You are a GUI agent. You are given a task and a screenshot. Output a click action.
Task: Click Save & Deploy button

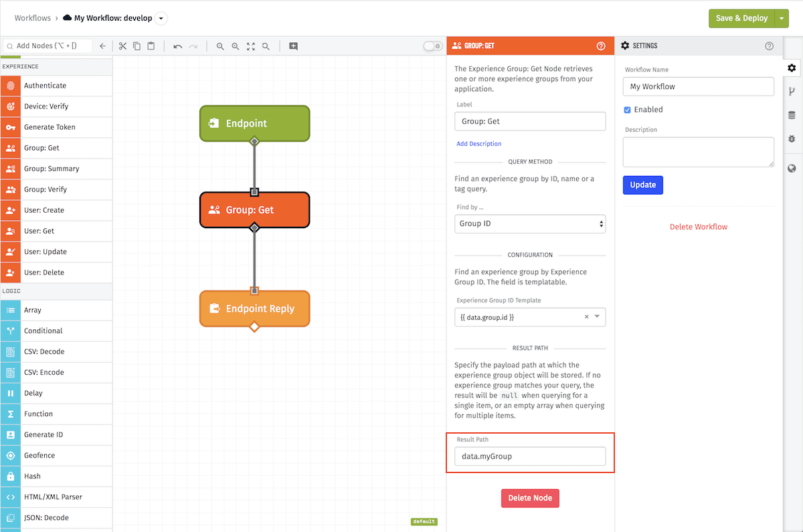coord(741,18)
